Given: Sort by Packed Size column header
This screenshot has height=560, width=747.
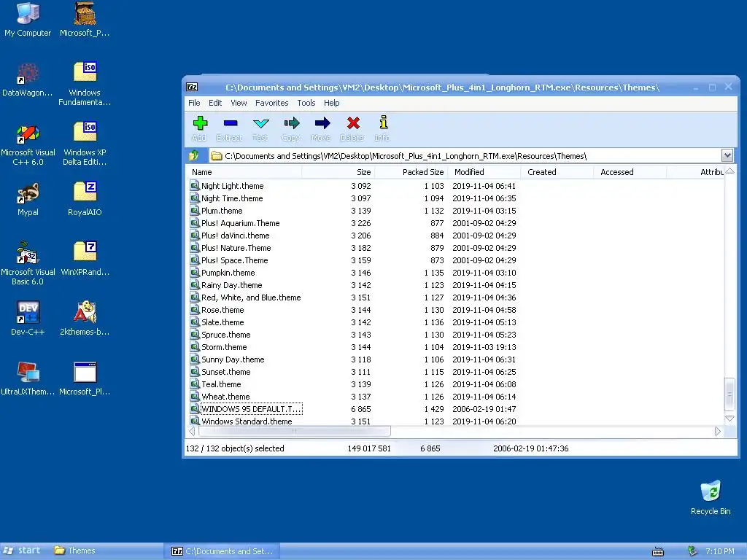Looking at the screenshot, I should coord(411,172).
